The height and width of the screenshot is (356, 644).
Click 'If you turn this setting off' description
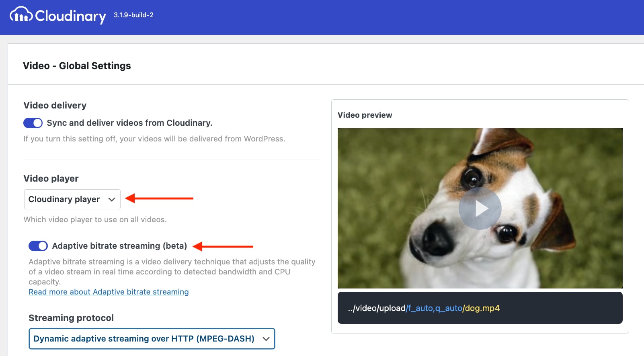pos(154,139)
